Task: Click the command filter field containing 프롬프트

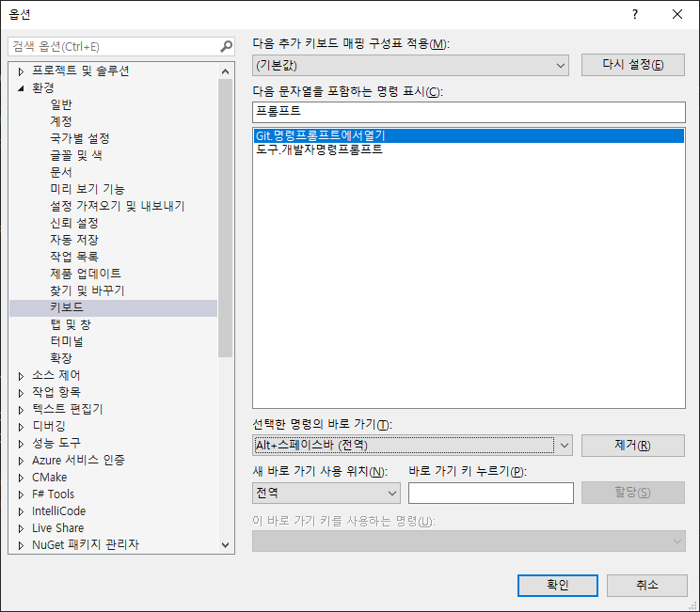Action: click(x=469, y=112)
